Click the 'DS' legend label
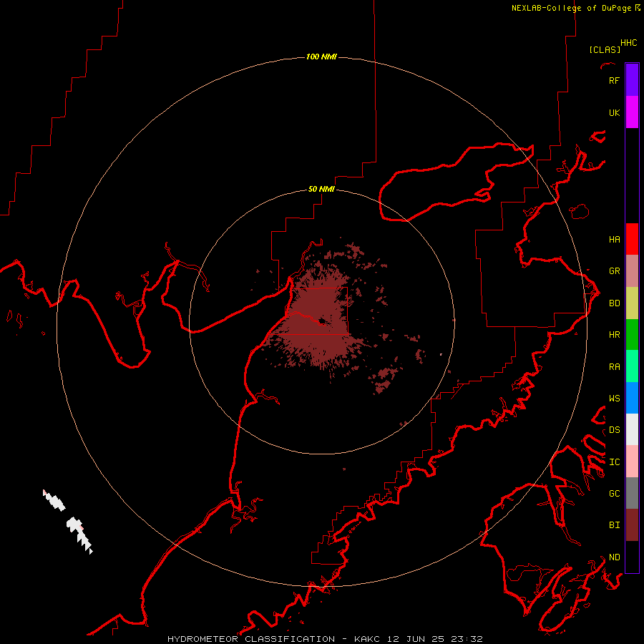This screenshot has height=644, width=644. click(x=615, y=430)
